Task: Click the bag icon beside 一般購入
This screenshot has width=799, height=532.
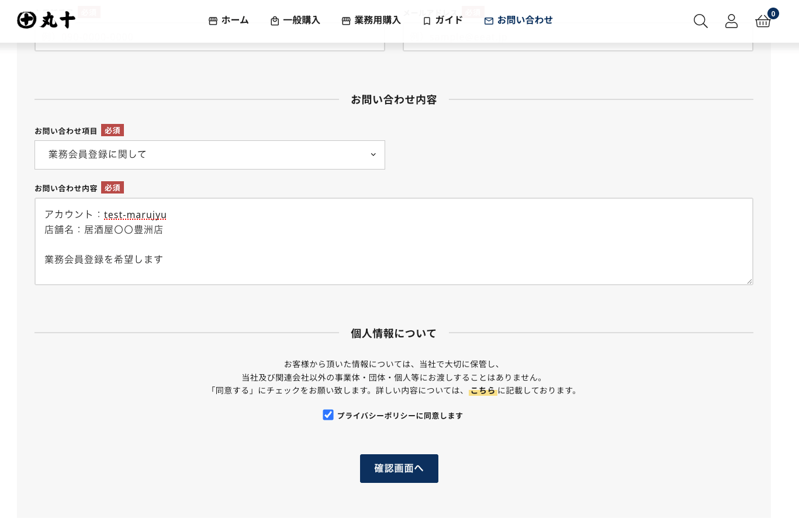Action: 275,21
